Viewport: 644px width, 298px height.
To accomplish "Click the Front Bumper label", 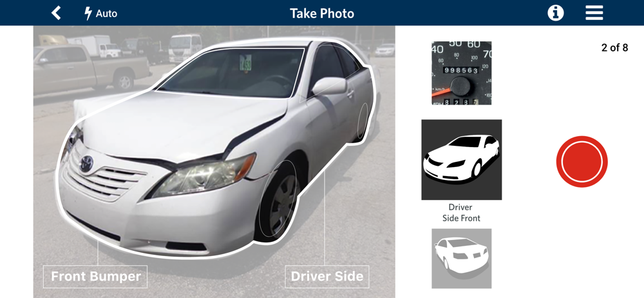I will (x=95, y=277).
